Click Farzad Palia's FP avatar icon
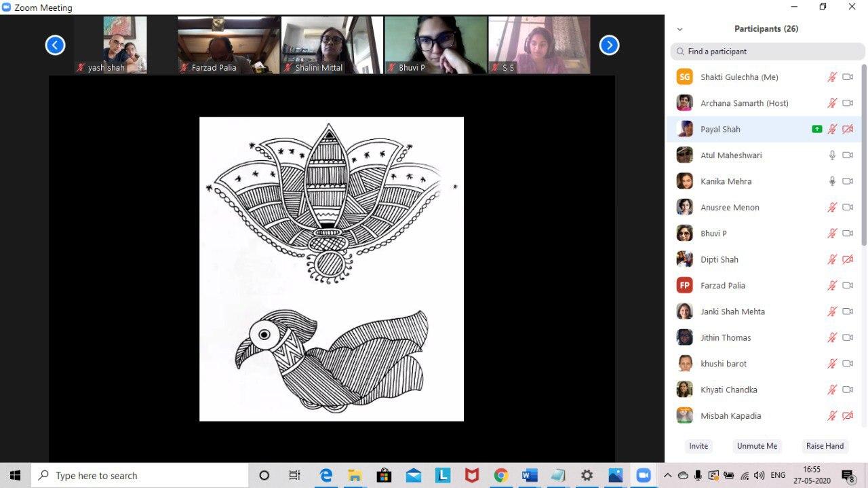The height and width of the screenshot is (488, 868). pos(685,286)
